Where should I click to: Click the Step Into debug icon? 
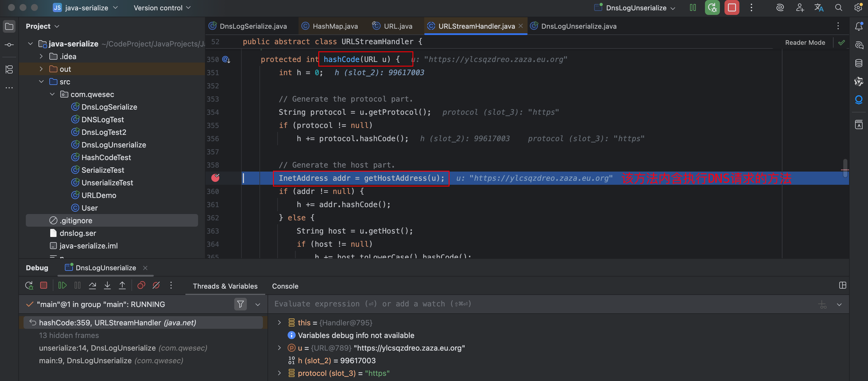[x=107, y=286]
